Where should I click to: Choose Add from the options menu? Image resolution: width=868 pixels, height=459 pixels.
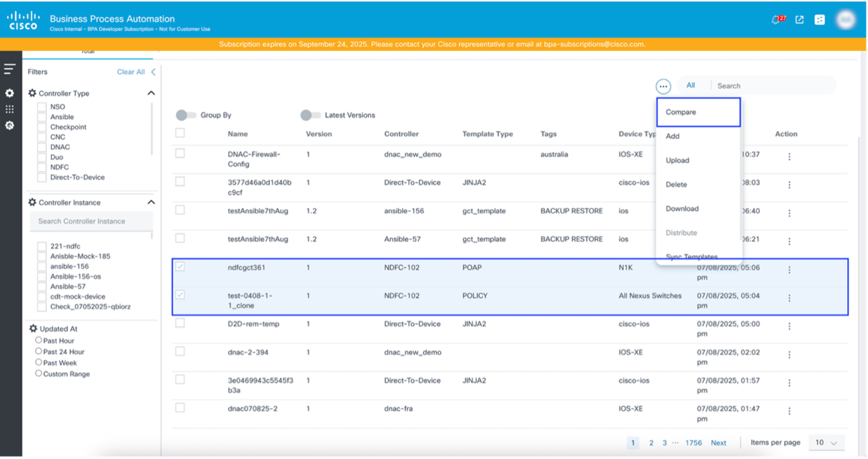[x=673, y=137]
